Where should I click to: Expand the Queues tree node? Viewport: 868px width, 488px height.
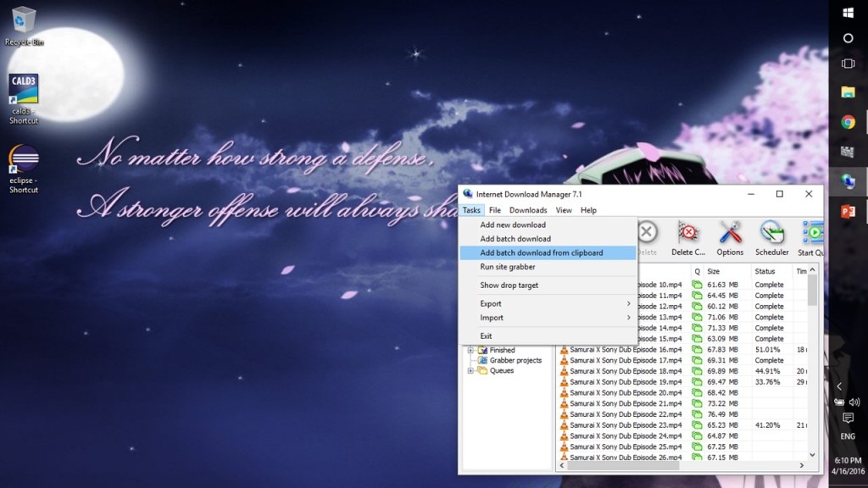pyautogui.click(x=470, y=370)
